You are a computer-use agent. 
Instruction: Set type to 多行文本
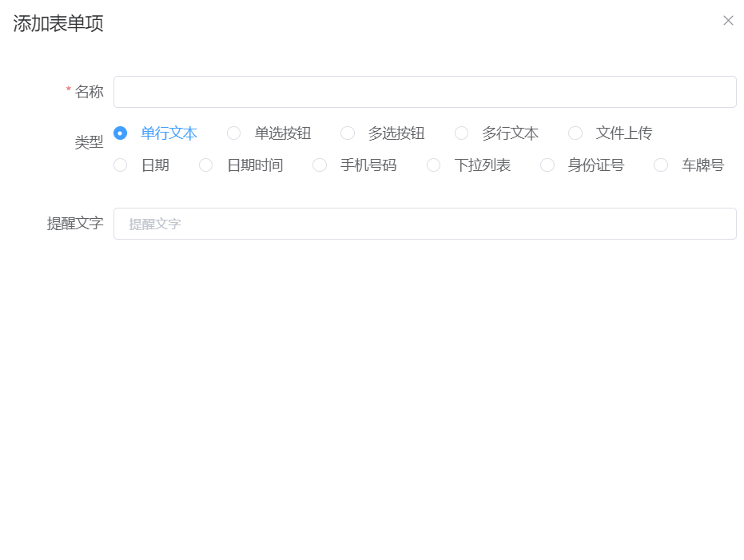point(462,133)
